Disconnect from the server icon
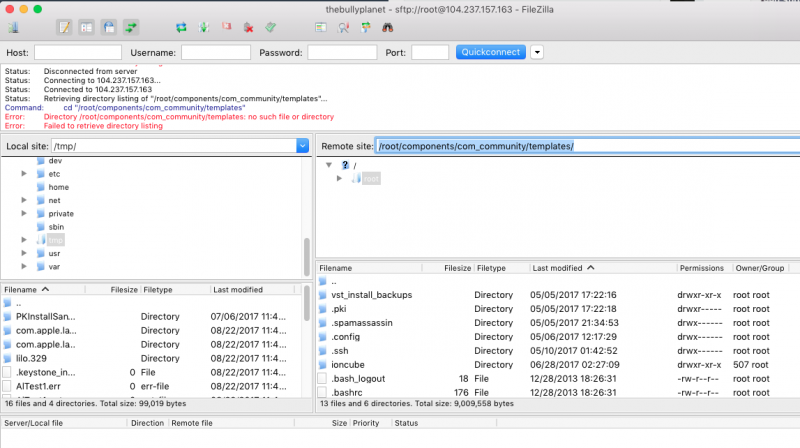Screen dimensions: 800x448 tap(248, 28)
